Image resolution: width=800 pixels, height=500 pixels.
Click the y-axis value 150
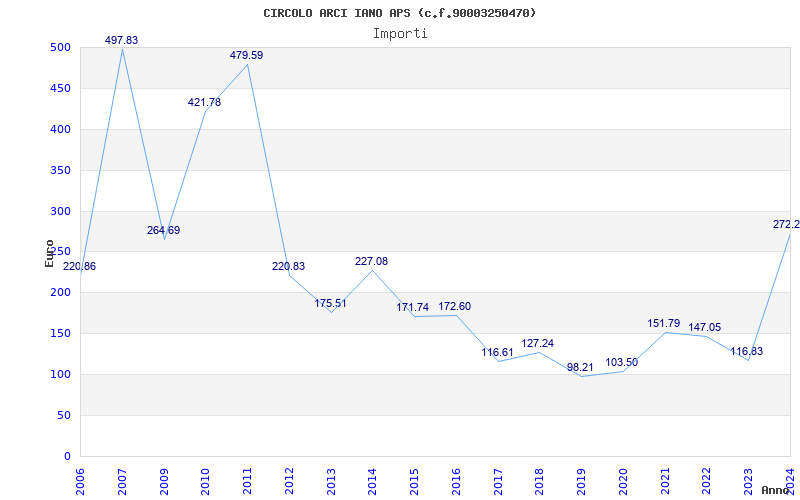[x=59, y=334]
